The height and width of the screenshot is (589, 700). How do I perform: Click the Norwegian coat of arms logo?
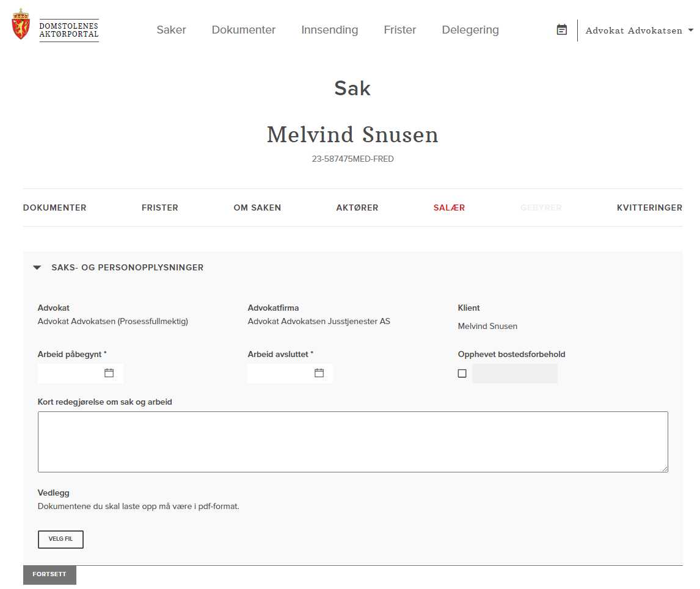click(21, 24)
